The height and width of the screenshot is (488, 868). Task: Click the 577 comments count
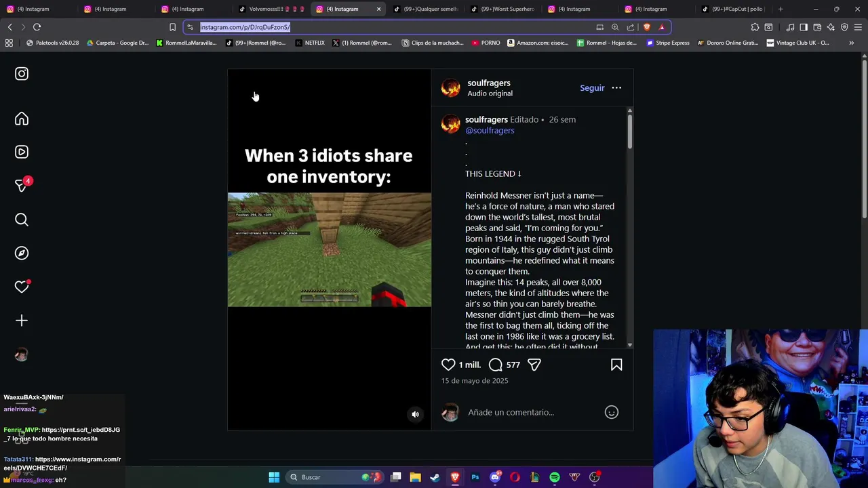(513, 365)
